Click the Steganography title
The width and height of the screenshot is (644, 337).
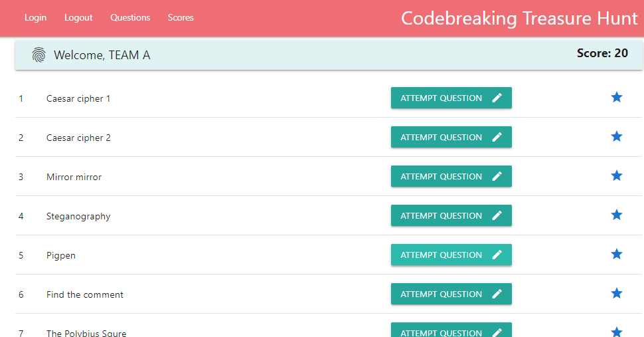pos(78,217)
